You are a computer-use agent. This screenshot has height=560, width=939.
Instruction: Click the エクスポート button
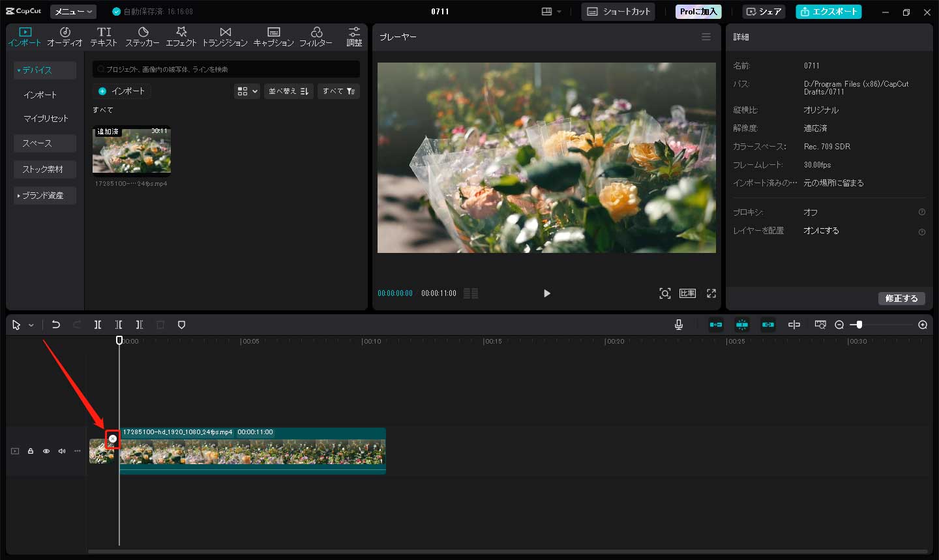point(828,12)
